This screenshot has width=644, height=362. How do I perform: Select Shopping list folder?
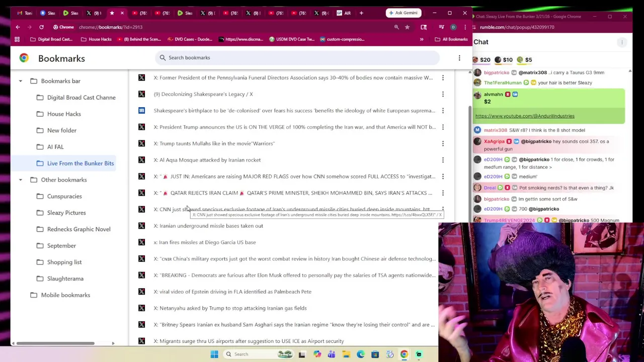coord(59,262)
